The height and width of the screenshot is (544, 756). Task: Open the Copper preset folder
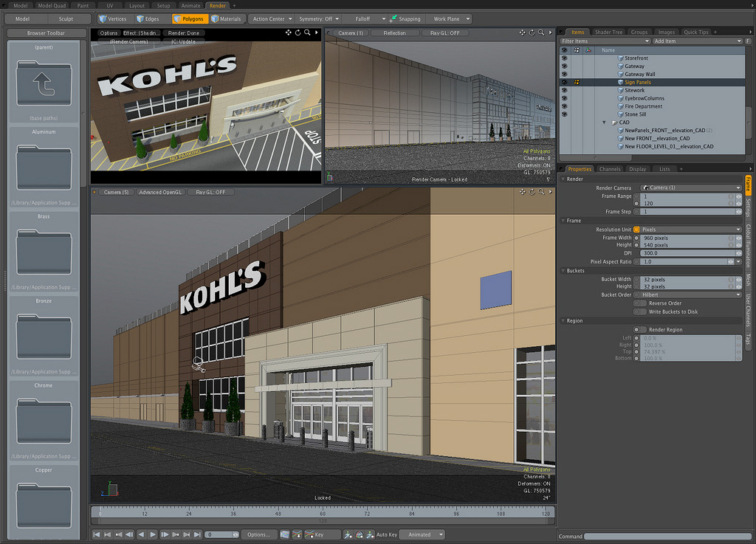click(x=44, y=505)
